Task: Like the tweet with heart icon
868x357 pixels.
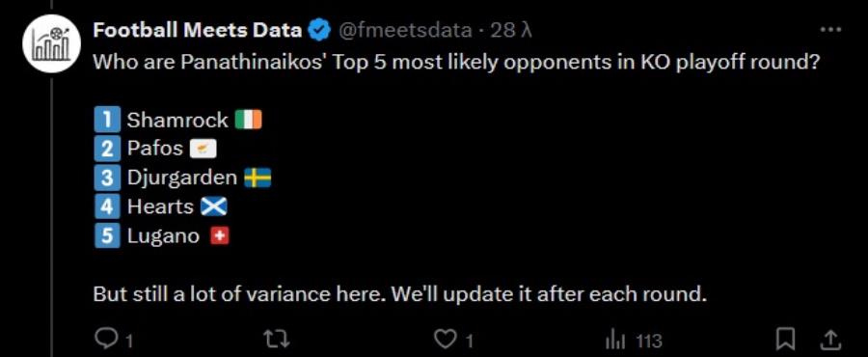Action: pyautogui.click(x=445, y=339)
